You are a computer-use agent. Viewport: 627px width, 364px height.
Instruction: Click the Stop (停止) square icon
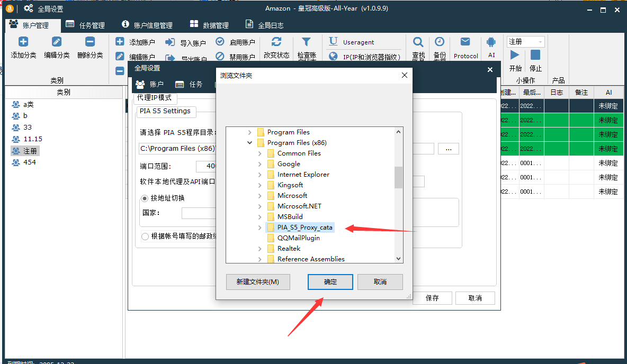tap(535, 54)
